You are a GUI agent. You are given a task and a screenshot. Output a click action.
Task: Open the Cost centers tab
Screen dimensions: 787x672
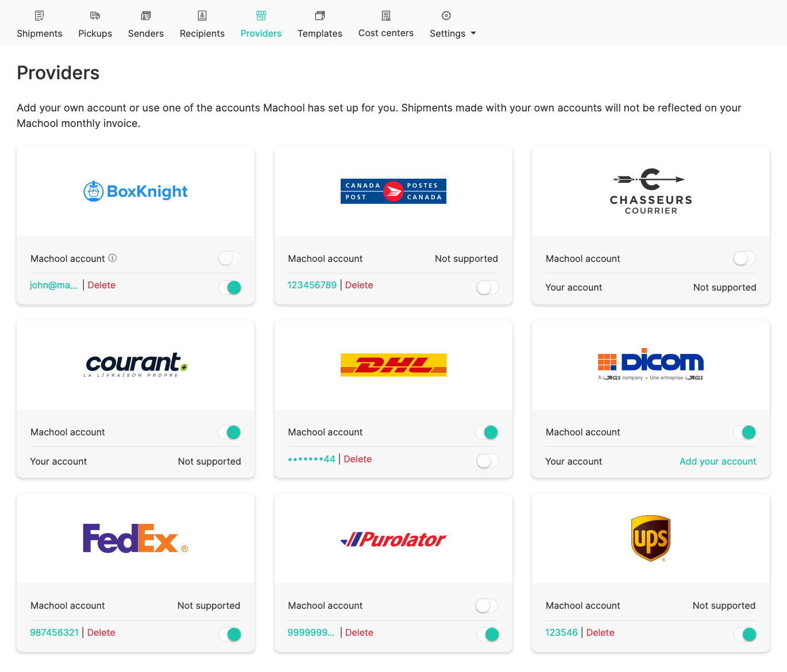point(386,33)
